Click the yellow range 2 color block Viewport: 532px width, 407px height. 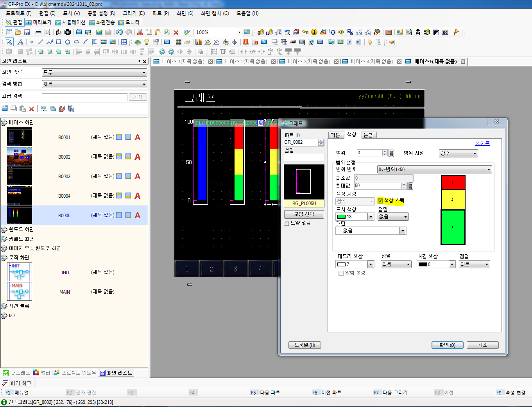coord(453,200)
